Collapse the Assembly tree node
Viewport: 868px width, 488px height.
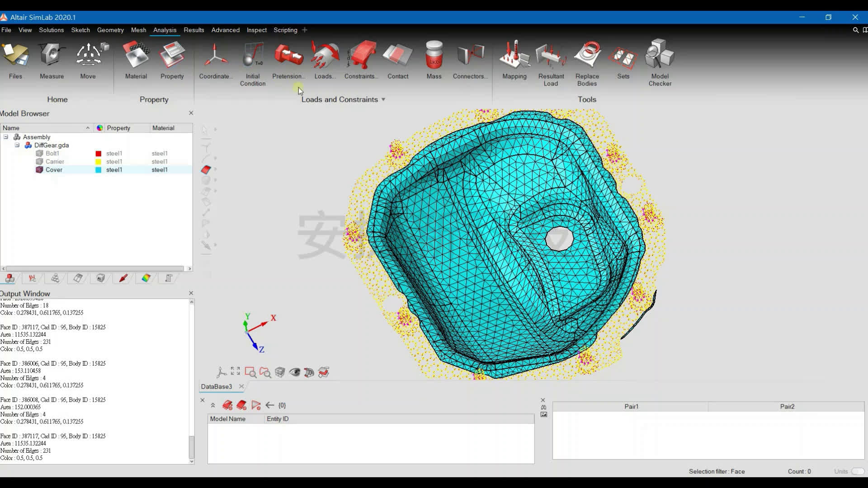click(x=6, y=137)
